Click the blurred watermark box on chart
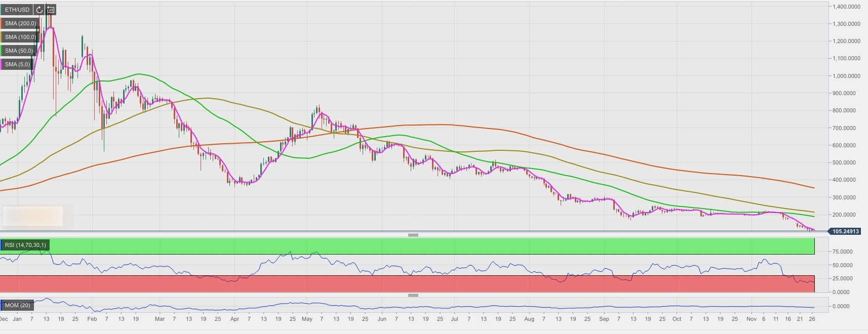This screenshot has width=868, height=334. 33,216
